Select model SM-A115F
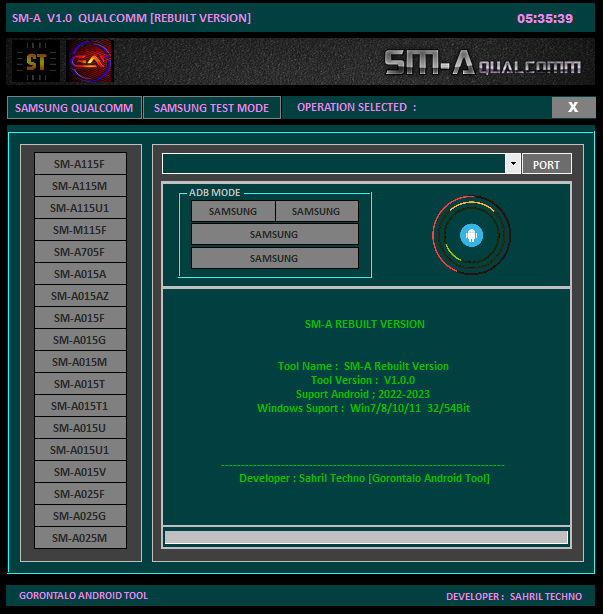 click(80, 164)
